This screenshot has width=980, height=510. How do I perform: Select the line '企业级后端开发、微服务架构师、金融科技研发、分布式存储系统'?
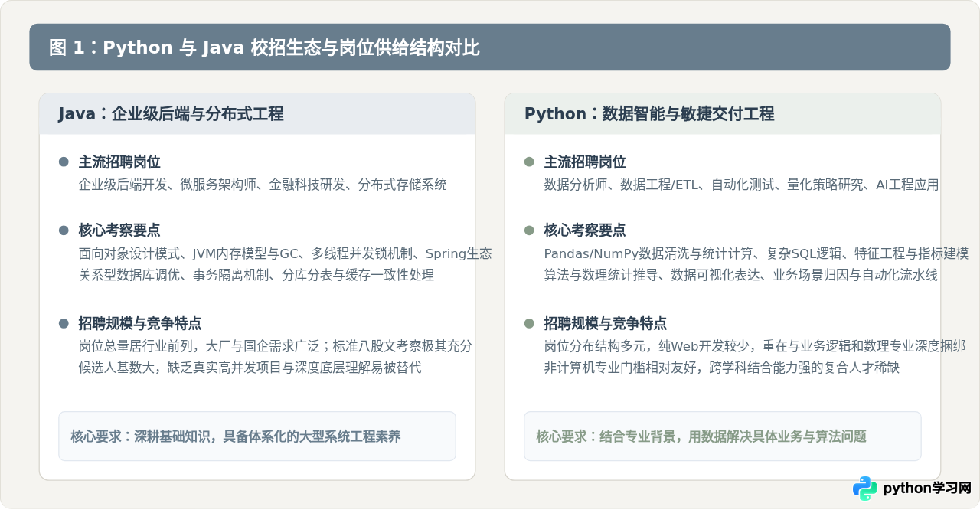point(263,185)
